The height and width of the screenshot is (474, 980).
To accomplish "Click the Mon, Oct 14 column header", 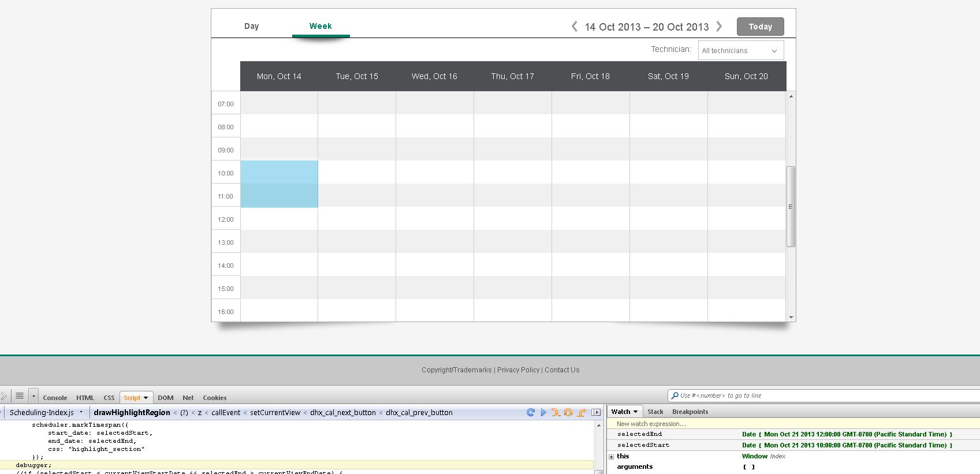I will tap(279, 76).
